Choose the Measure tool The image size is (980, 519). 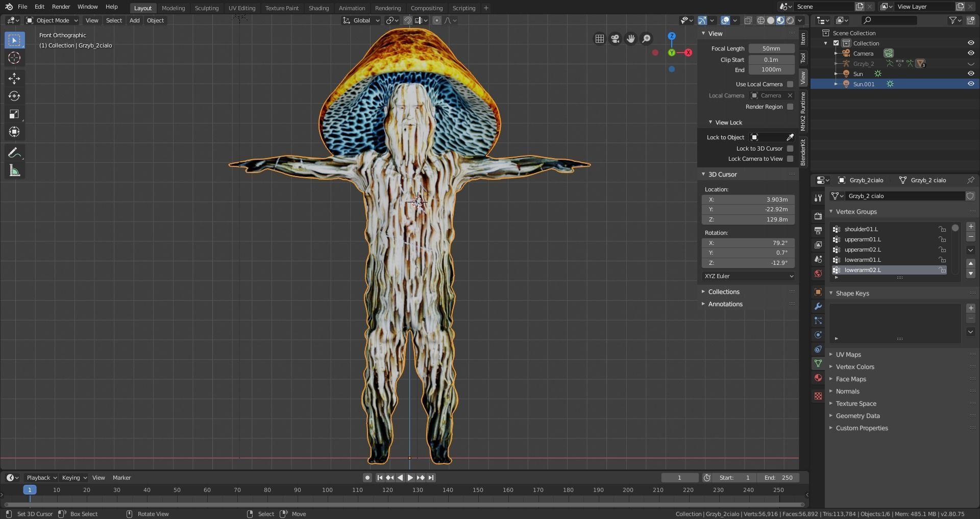[14, 171]
